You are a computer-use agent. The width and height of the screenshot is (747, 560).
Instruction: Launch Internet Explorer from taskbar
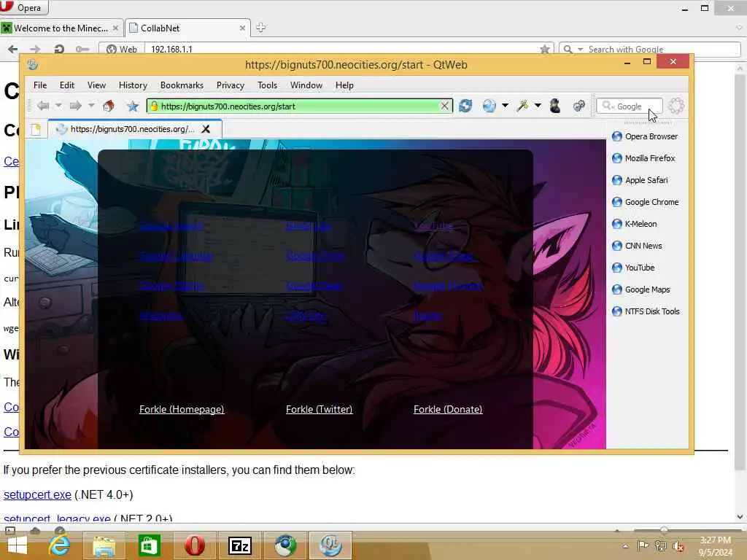tap(59, 545)
